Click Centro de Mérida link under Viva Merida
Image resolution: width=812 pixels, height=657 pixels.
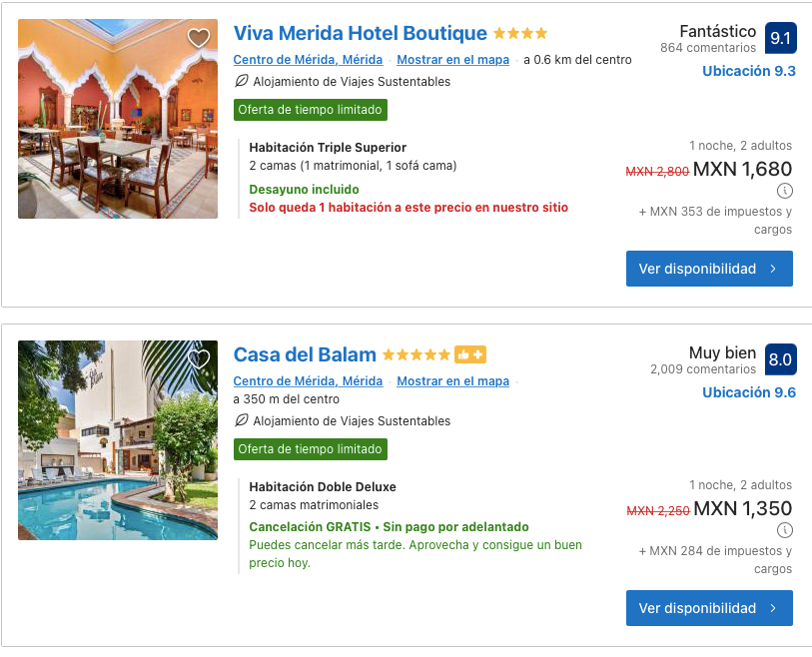308,60
